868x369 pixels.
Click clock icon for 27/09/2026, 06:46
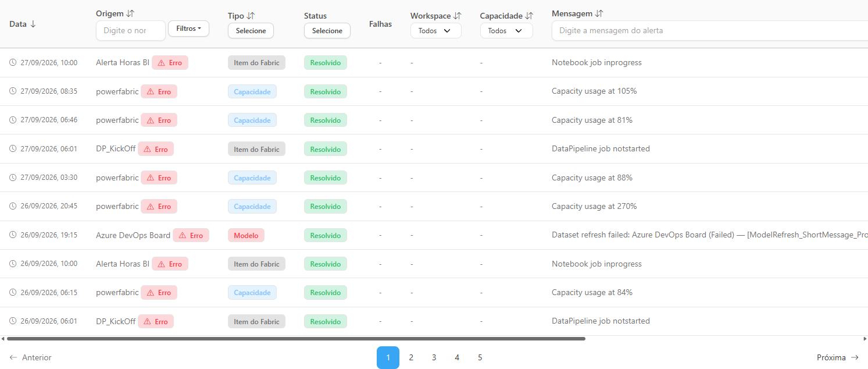(13, 120)
